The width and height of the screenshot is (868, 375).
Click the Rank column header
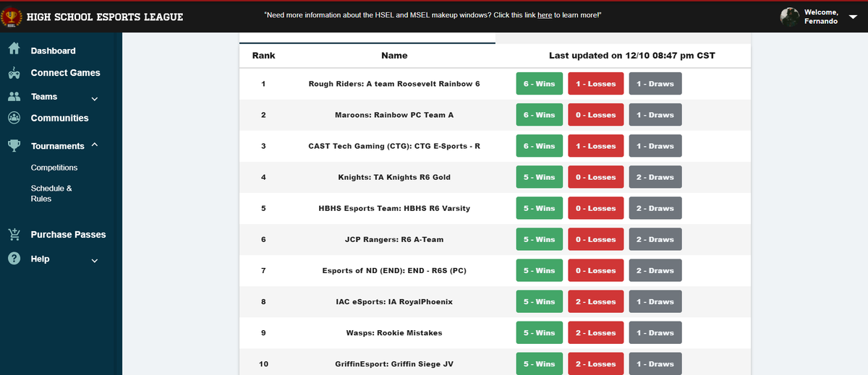pos(263,55)
